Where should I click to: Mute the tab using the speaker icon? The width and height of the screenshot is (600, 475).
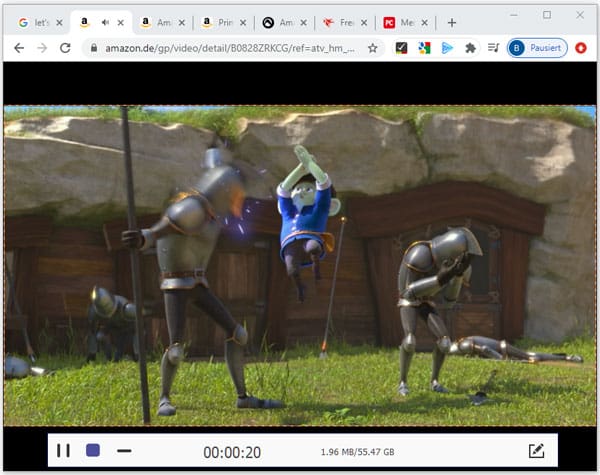pos(105,23)
